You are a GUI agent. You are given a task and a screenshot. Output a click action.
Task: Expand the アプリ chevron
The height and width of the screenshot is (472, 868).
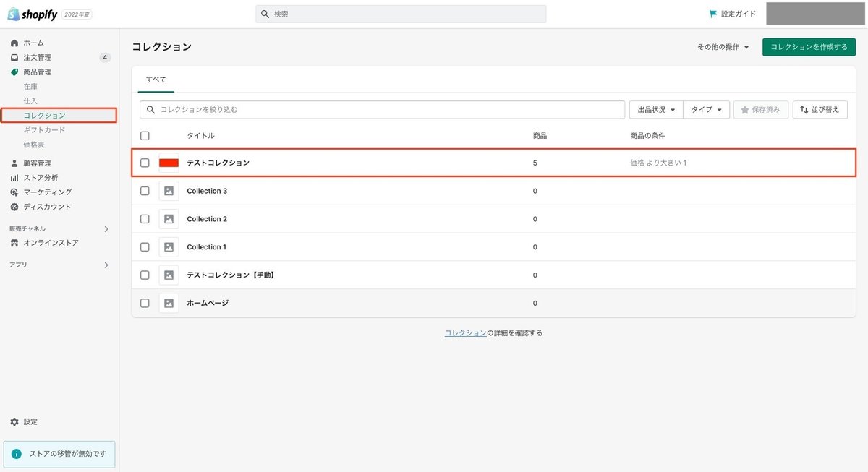(x=106, y=265)
